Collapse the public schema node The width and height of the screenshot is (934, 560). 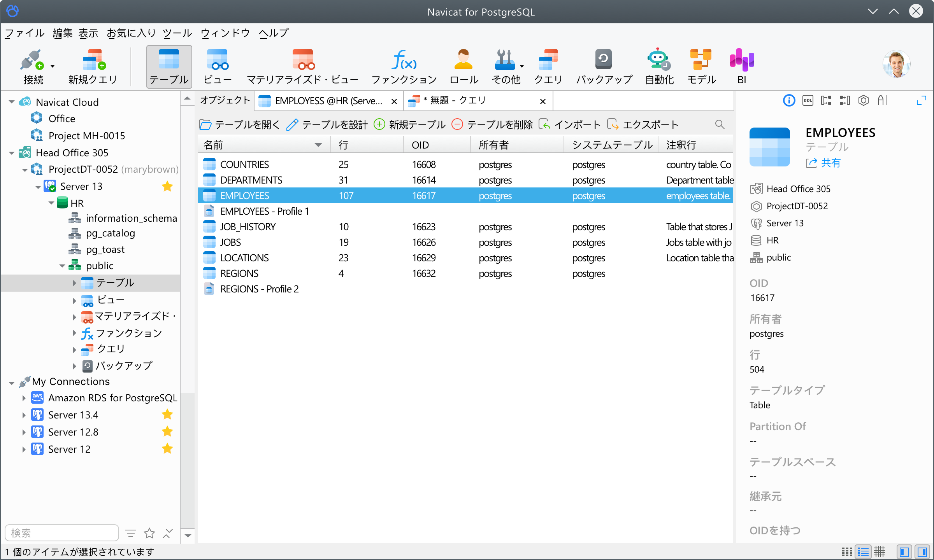point(62,266)
